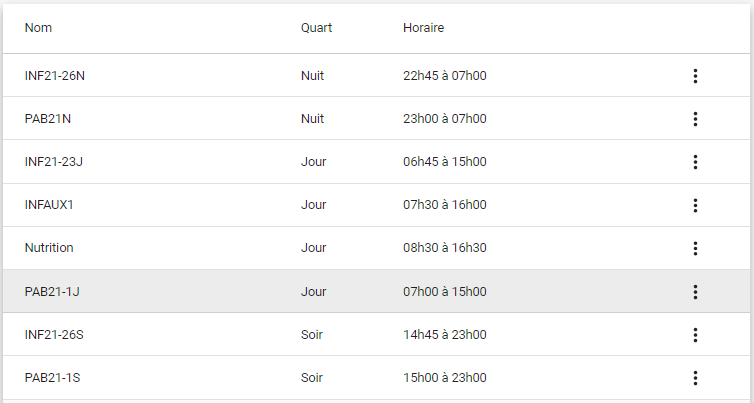Click the kebab icon on INF21-23J row

click(x=695, y=162)
